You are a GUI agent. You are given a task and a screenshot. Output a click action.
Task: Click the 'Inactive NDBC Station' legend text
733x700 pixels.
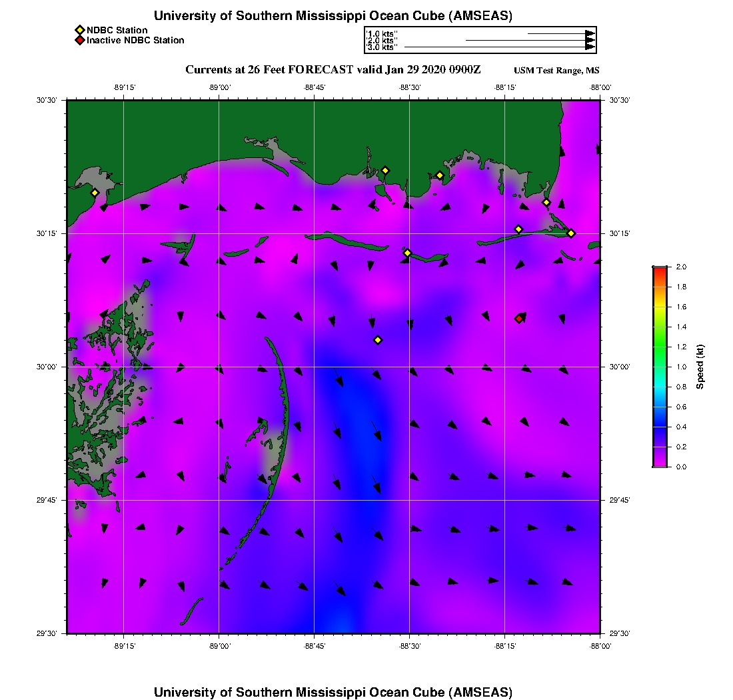pyautogui.click(x=135, y=40)
